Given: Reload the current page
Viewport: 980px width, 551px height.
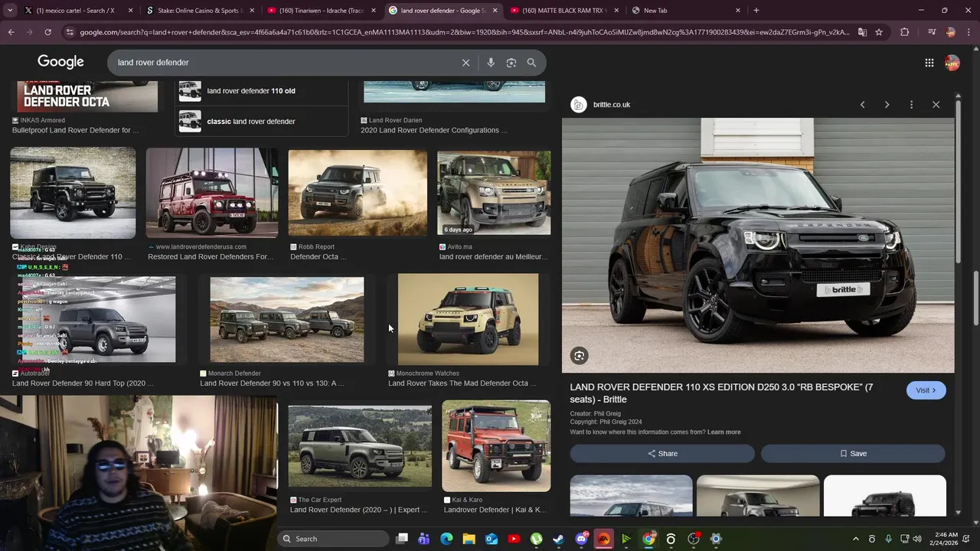Looking at the screenshot, I should click(x=47, y=32).
